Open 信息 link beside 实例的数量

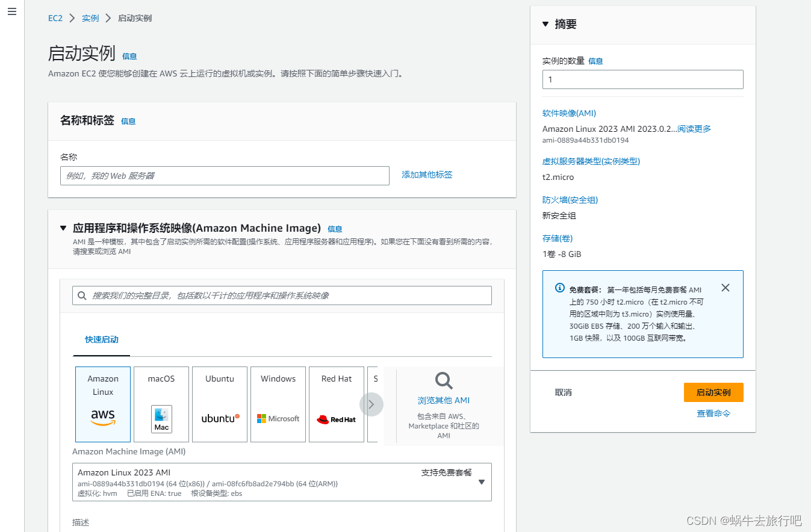pos(595,61)
